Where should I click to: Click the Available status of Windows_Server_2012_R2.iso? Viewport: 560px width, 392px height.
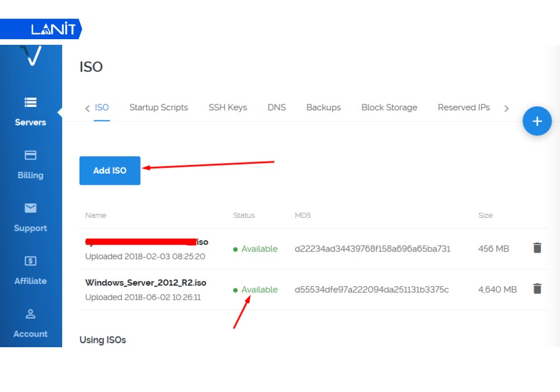pyautogui.click(x=259, y=290)
